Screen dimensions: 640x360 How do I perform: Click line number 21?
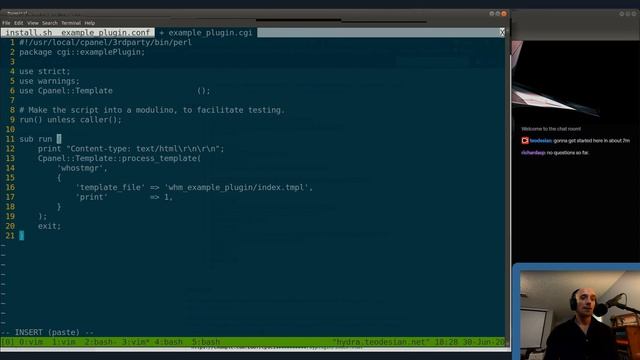pyautogui.click(x=10, y=236)
